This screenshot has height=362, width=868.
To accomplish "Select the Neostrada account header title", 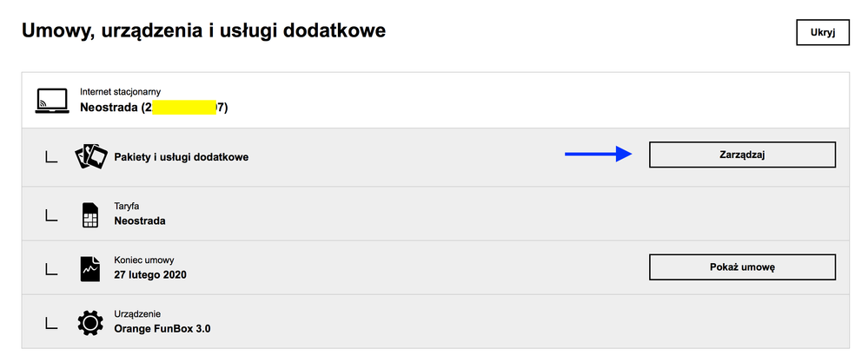I will tap(109, 108).
